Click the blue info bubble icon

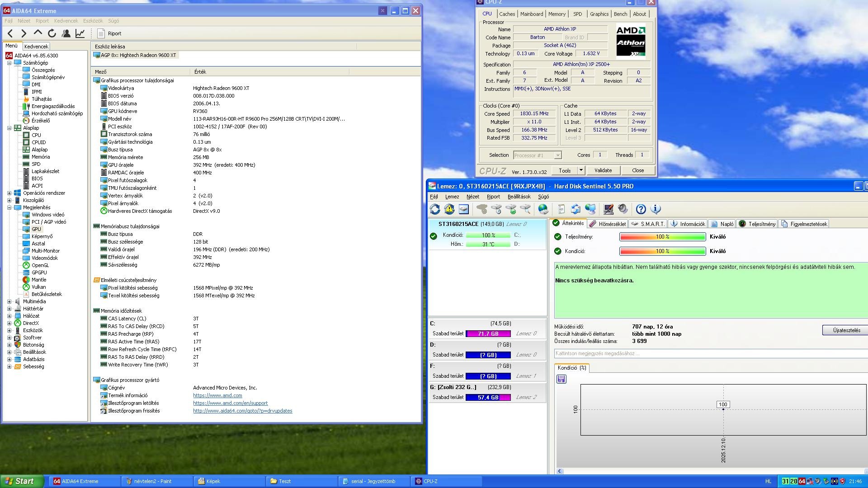tap(656, 209)
